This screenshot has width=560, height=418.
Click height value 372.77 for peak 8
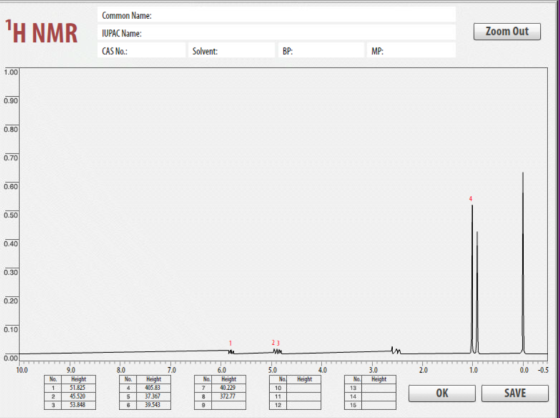tap(229, 396)
